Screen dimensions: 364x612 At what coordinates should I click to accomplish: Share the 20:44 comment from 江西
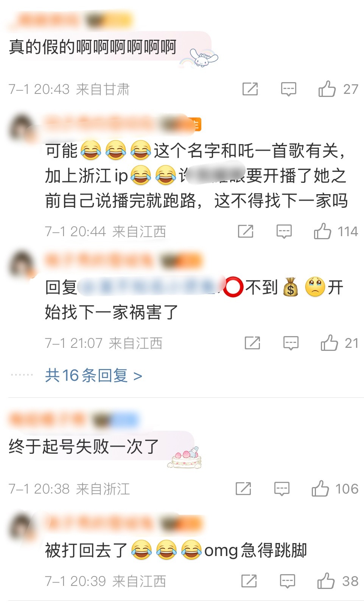[245, 231]
